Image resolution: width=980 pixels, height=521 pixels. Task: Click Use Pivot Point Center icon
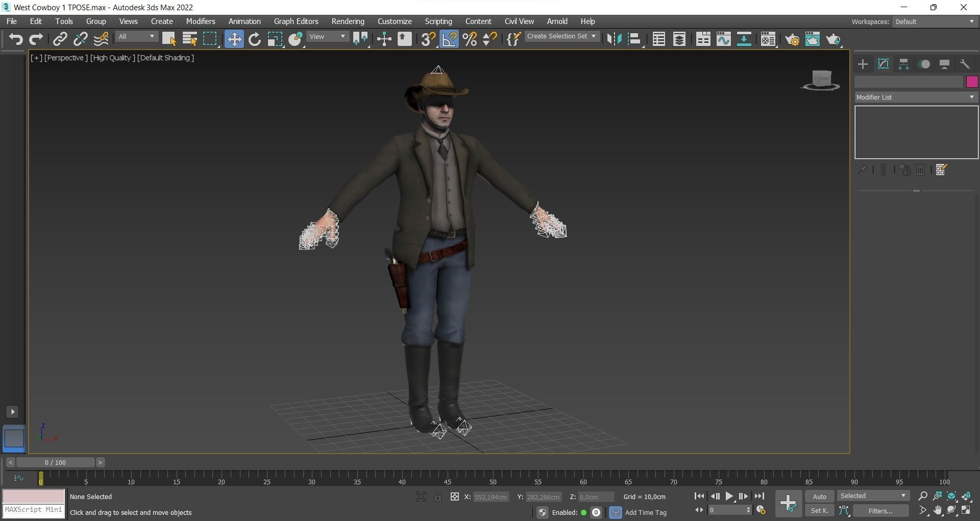click(x=360, y=39)
